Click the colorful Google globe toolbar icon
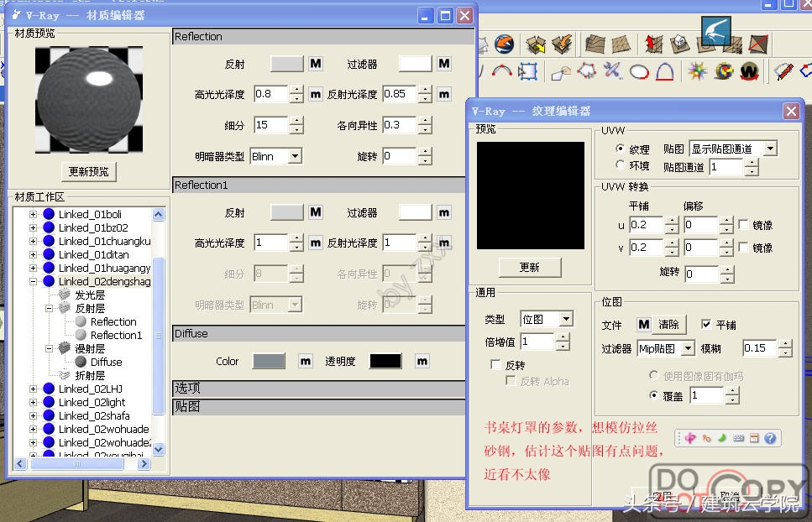The width and height of the screenshot is (812, 522). pyautogui.click(x=724, y=70)
